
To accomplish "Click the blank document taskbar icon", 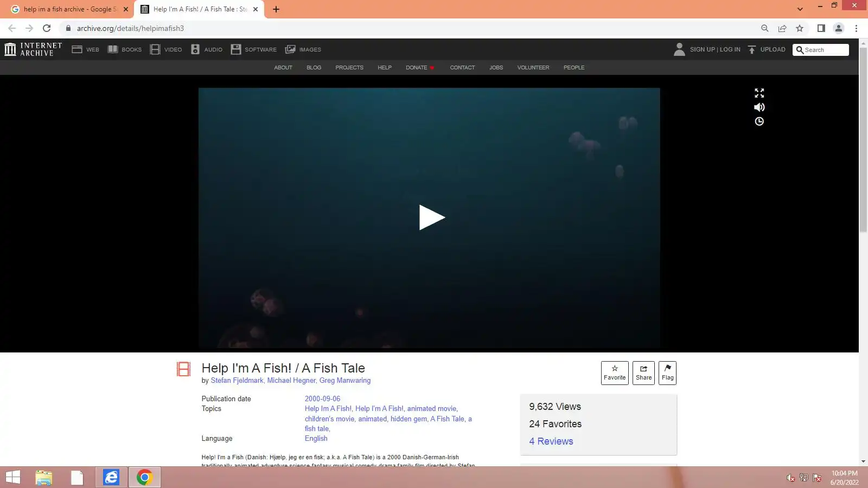I will (x=77, y=477).
